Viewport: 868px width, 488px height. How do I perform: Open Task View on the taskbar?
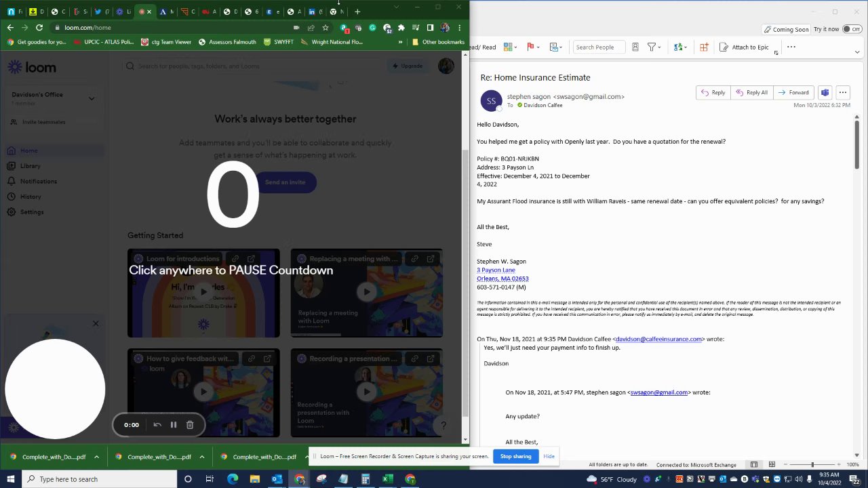[210, 479]
